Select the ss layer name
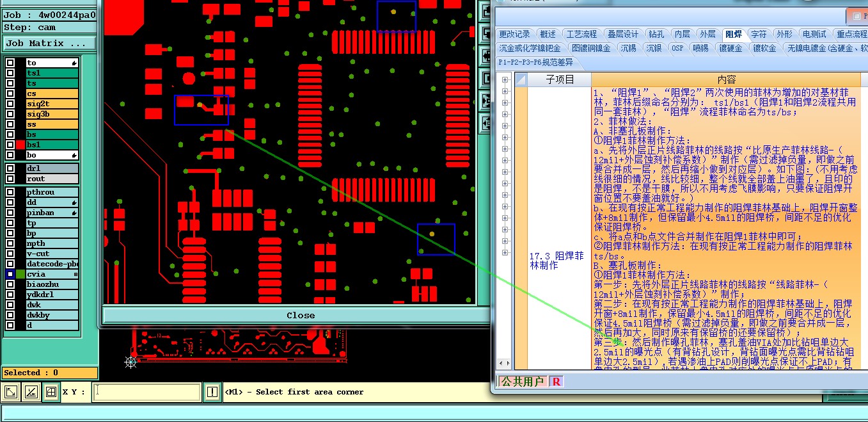This screenshot has height=422, width=868. coord(52,124)
